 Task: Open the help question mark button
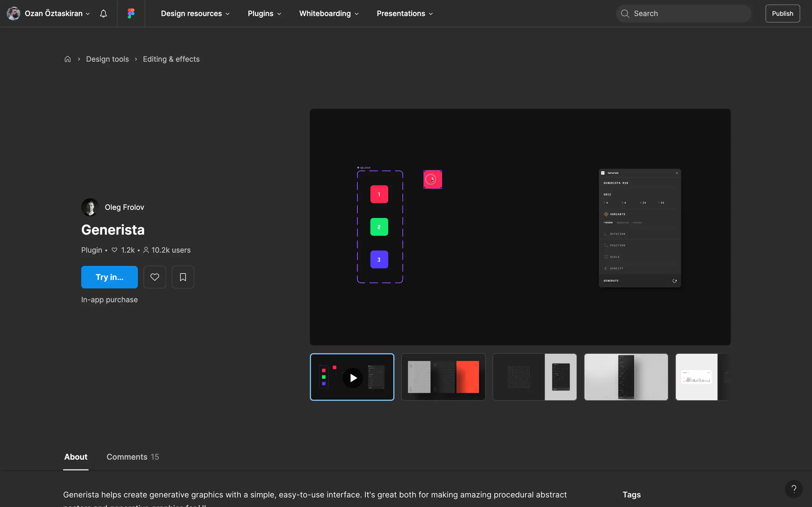(794, 489)
